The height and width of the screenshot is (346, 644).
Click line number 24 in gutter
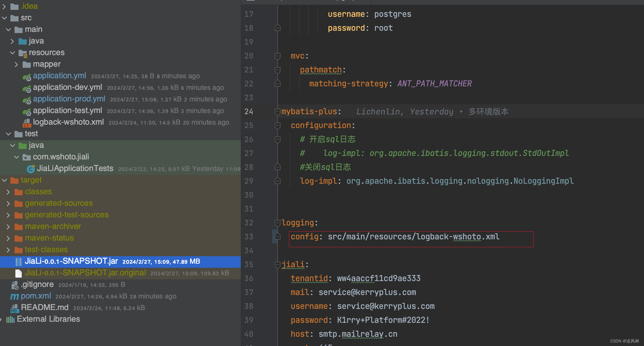pos(249,112)
